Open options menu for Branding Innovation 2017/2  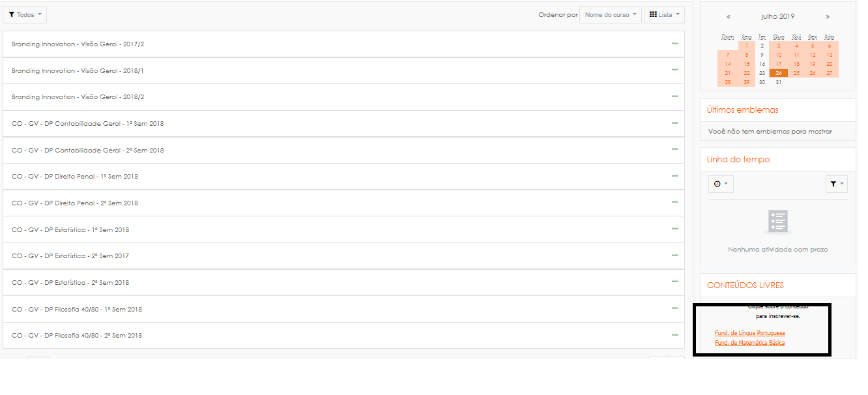674,44
